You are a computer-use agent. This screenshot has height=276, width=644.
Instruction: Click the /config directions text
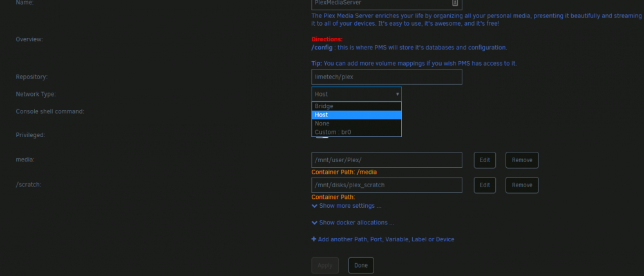click(410, 48)
